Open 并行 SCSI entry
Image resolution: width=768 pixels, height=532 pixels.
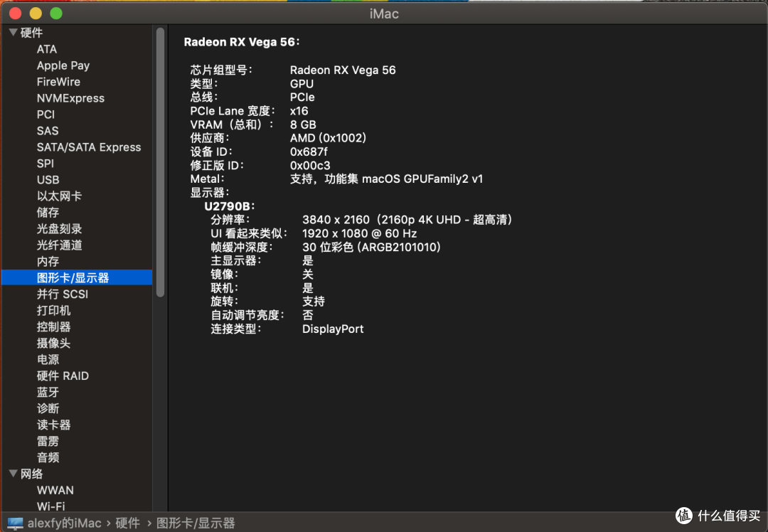62,294
